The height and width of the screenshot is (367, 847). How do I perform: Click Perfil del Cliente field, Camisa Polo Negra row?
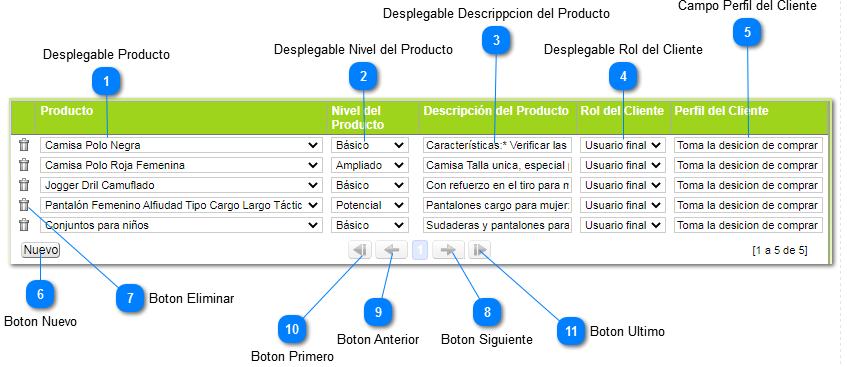(749, 145)
